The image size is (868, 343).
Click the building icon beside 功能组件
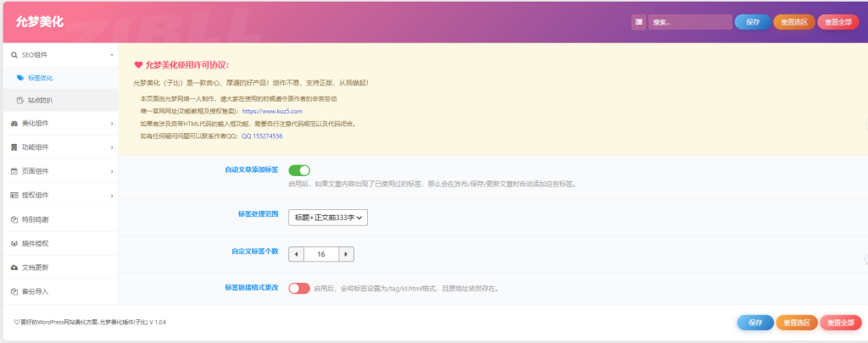pyautogui.click(x=14, y=147)
